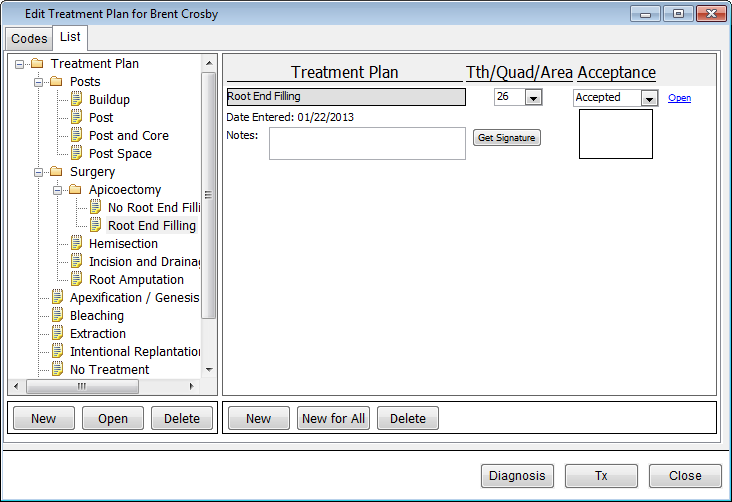The image size is (732, 502).
Task: Click the tree's horizontal scrollbar thumb
Action: (x=82, y=386)
